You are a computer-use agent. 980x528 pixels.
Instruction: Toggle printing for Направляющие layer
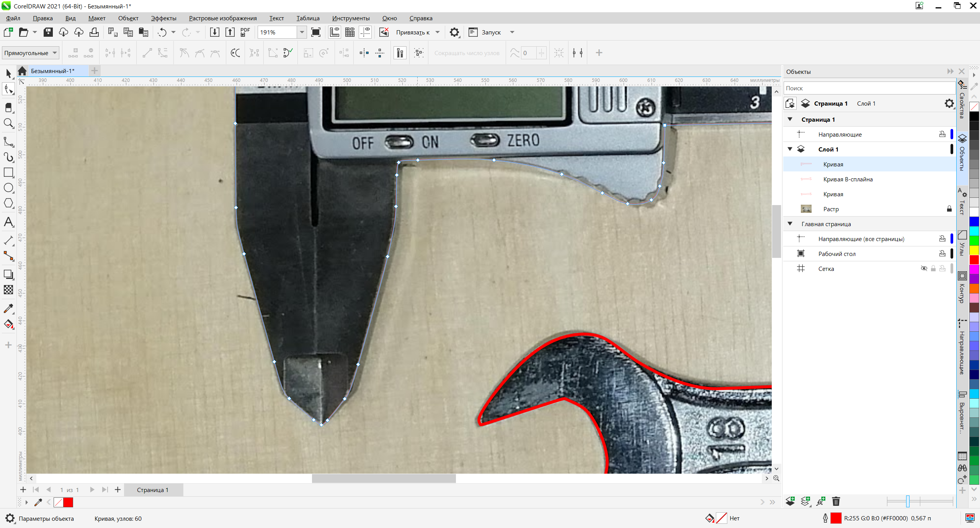click(942, 134)
